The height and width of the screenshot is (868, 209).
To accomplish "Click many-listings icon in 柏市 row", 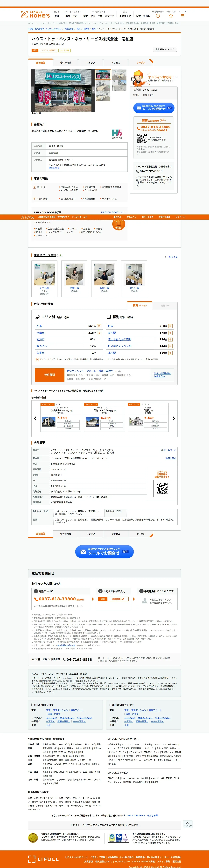I will tap(99, 326).
